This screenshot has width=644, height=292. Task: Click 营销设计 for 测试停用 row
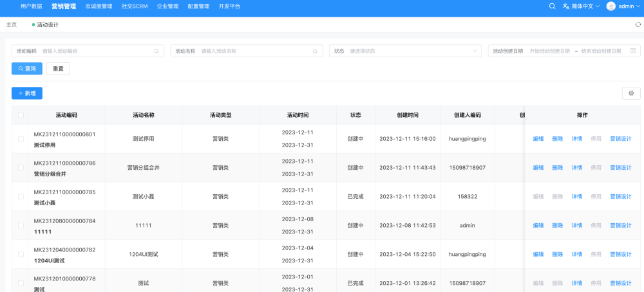[621, 139]
